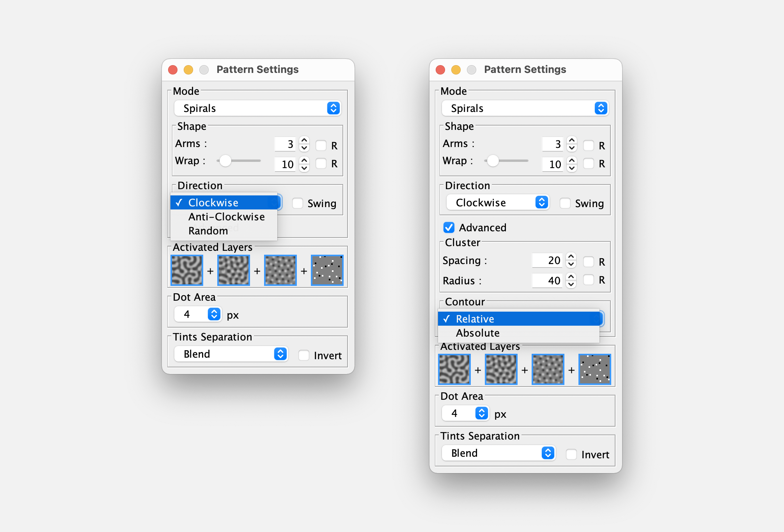Enable Swing checkbox in right window

565,203
